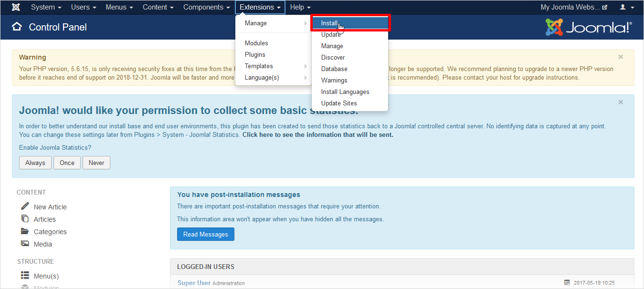Click the Articles stack icon
The height and width of the screenshot is (289, 644).
click(25, 218)
